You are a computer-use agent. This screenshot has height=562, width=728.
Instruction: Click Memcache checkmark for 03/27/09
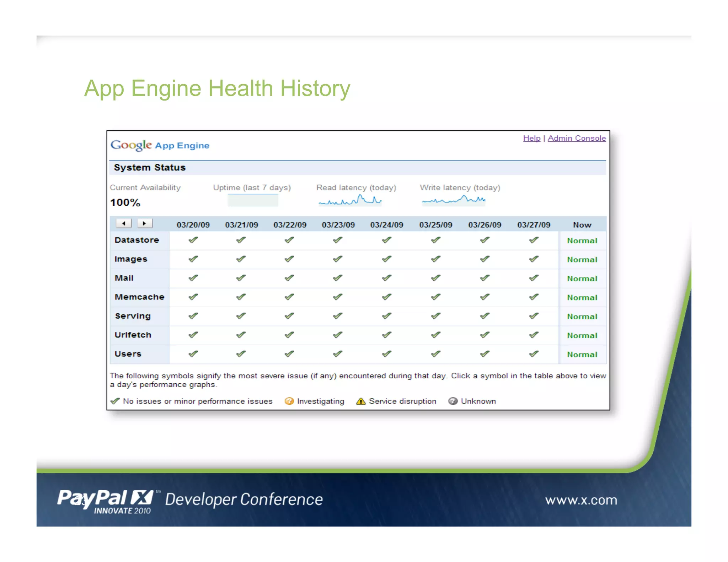[x=534, y=297]
